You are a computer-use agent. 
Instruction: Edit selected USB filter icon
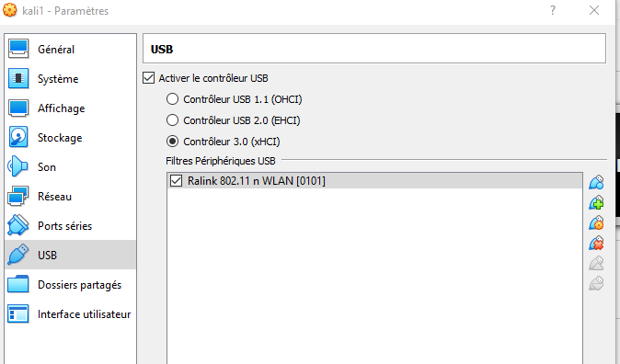596,223
